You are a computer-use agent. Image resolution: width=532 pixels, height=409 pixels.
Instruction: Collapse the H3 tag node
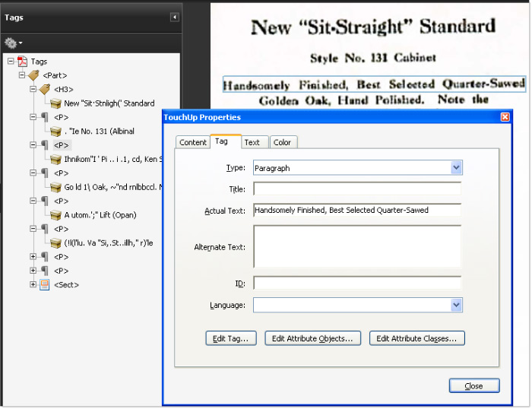tap(33, 89)
